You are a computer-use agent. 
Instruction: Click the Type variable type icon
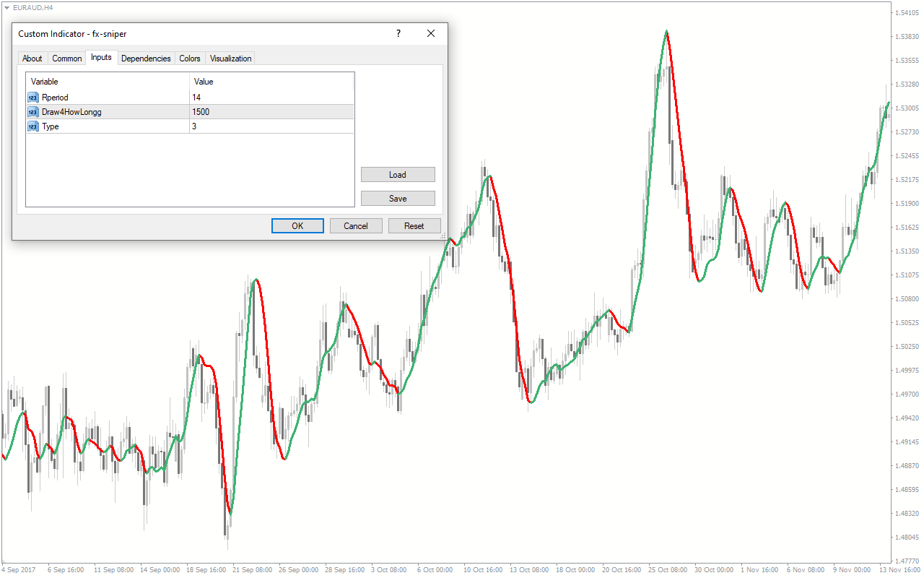pos(33,126)
